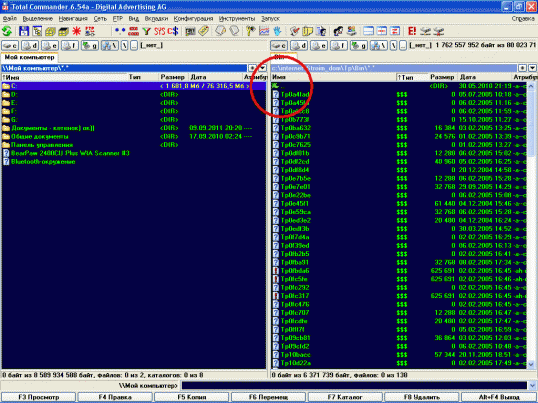Expand the command line history dropdown
Viewport: 538px width, 403px height.
532,386
